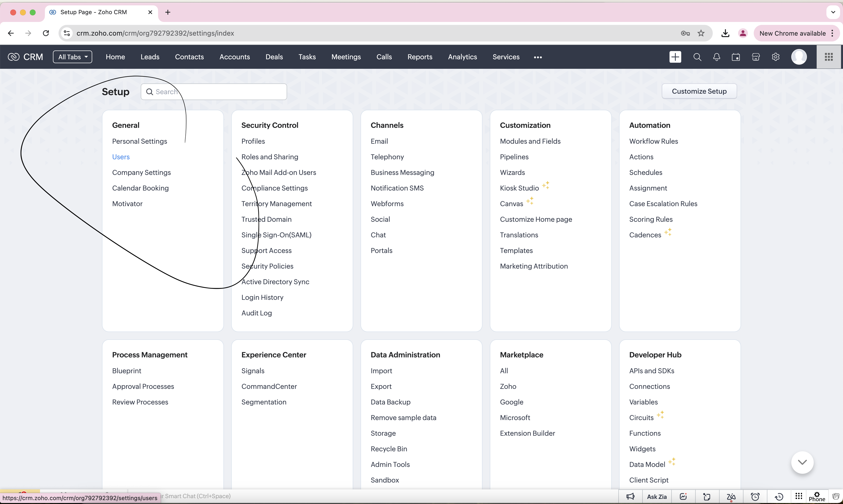Open Recycle Bin under Data Administration
The image size is (843, 504).
[x=389, y=449]
